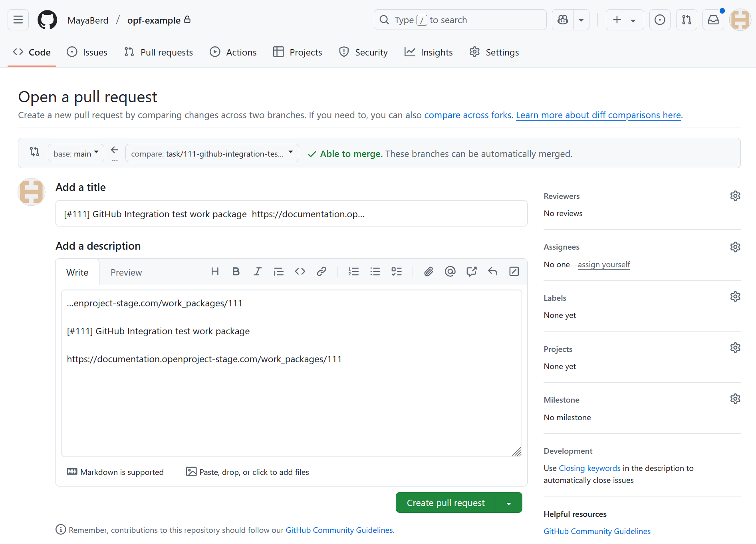Expand the Create pull request dropdown arrow
Viewport: 756px width, 544px height.
point(508,502)
